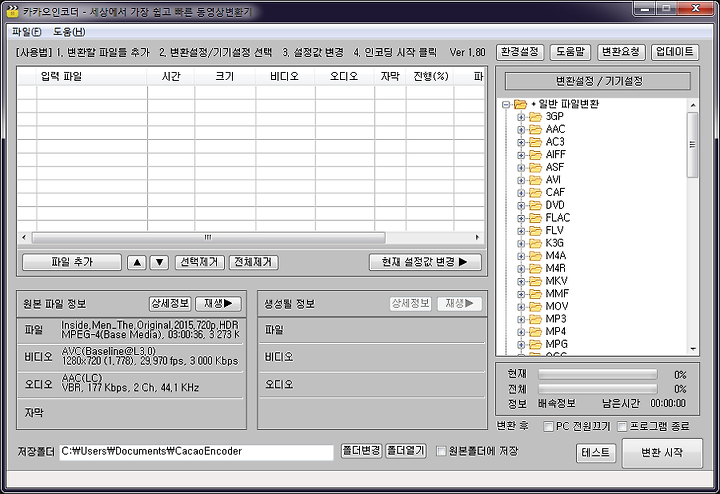Click the CAF folder icon
The image size is (720, 494).
[x=535, y=192]
